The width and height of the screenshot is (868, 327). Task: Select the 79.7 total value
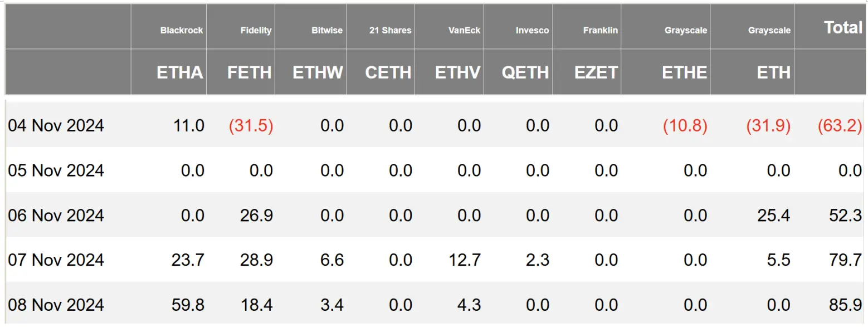[x=846, y=260]
